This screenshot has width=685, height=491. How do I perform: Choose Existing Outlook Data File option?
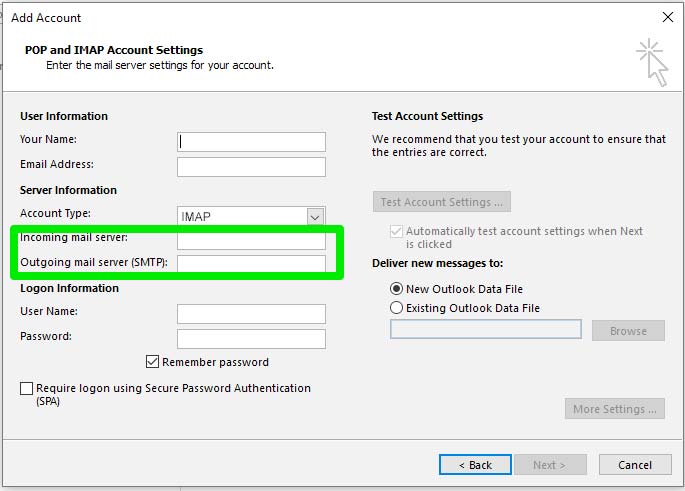[x=396, y=308]
